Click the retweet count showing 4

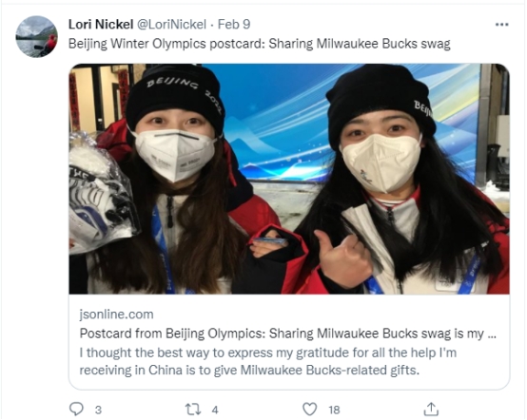click(215, 410)
